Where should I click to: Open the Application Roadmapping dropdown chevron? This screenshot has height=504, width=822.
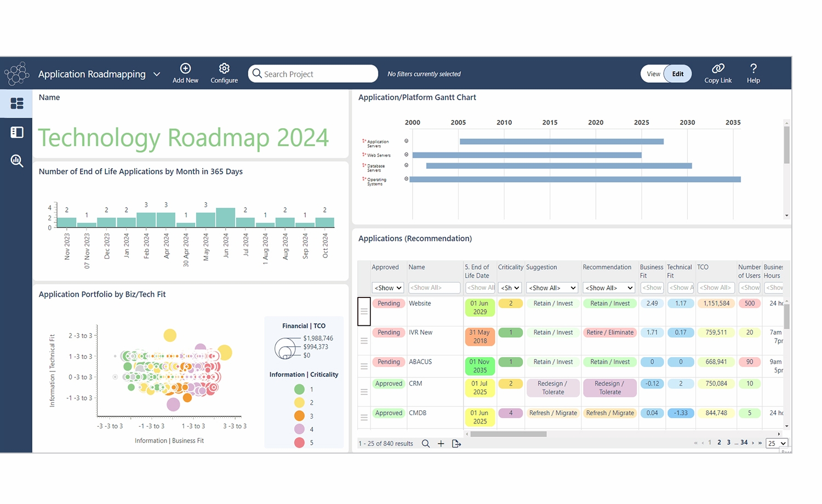tap(157, 74)
